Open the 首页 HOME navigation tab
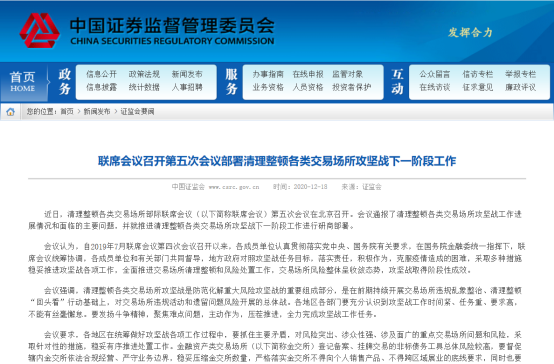Screen dimensions: 554x364 (x=23, y=82)
